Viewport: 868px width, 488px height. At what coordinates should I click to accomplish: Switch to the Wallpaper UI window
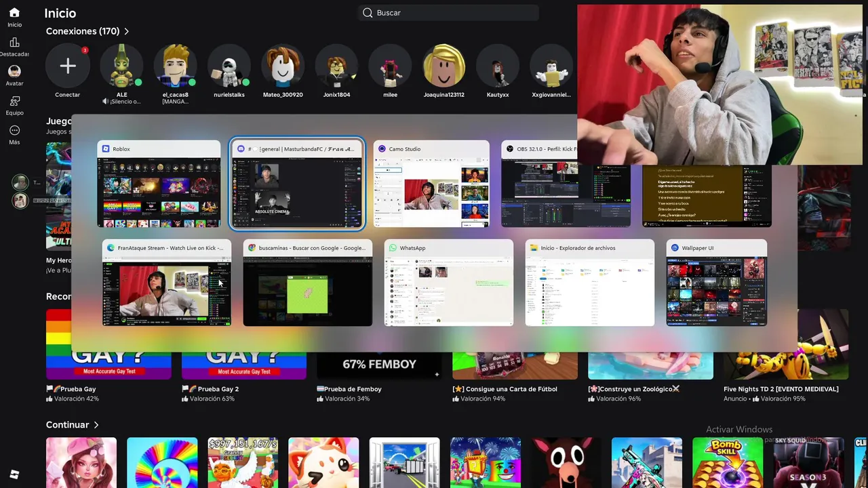point(717,283)
